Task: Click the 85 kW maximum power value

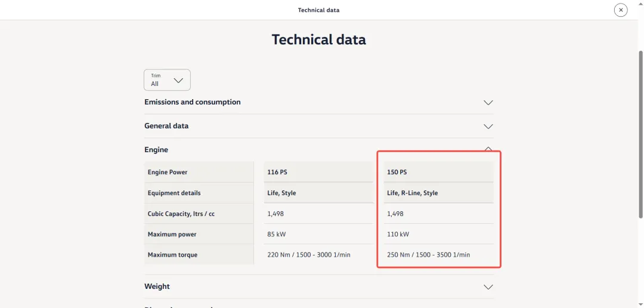Action: coord(277,235)
